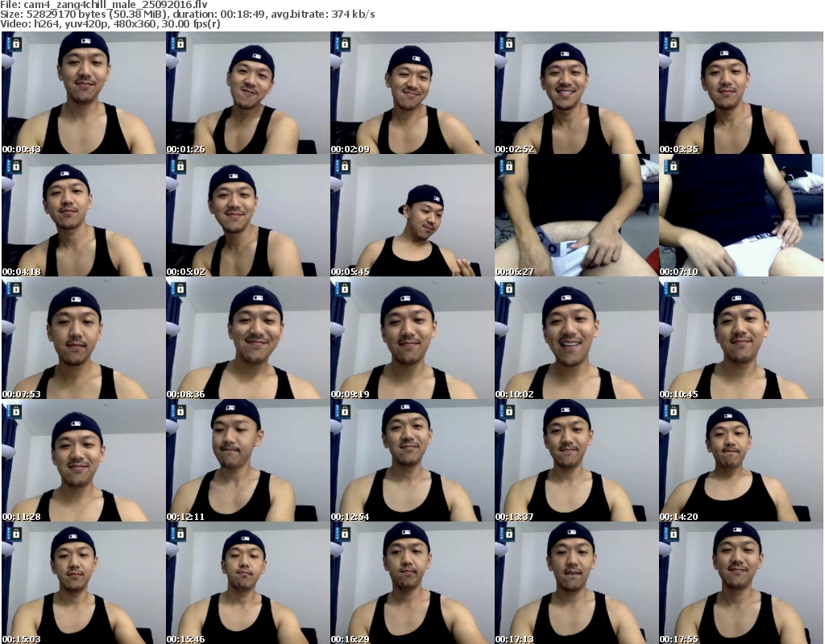The height and width of the screenshot is (644, 825).
Task: Click the lock icon in the 00:09:19 frame
Action: point(345,289)
